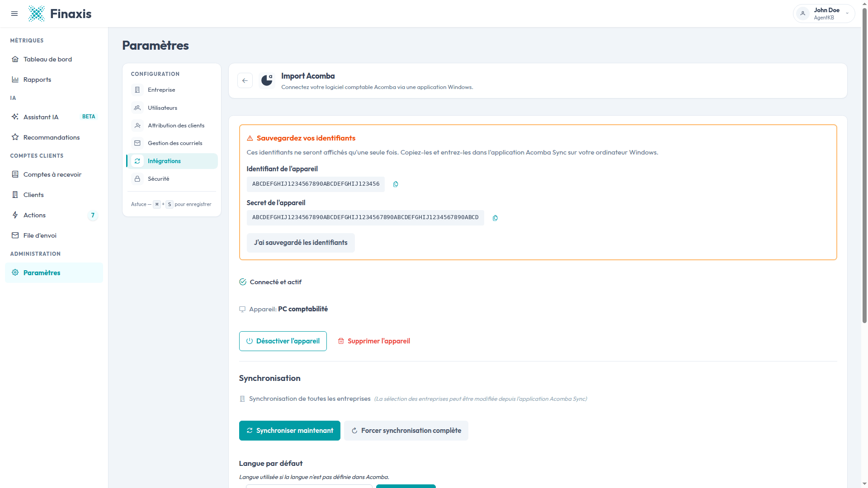Open Gestion des courriels settings

pos(172,143)
